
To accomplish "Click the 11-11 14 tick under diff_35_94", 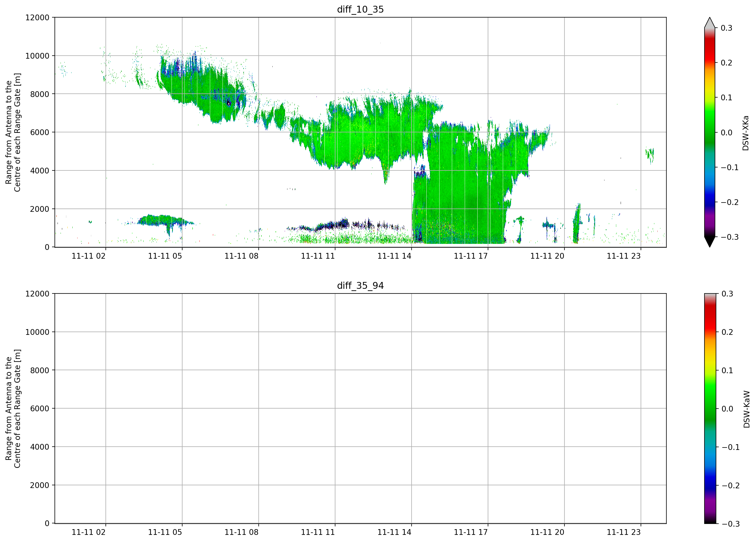I will click(x=394, y=532).
